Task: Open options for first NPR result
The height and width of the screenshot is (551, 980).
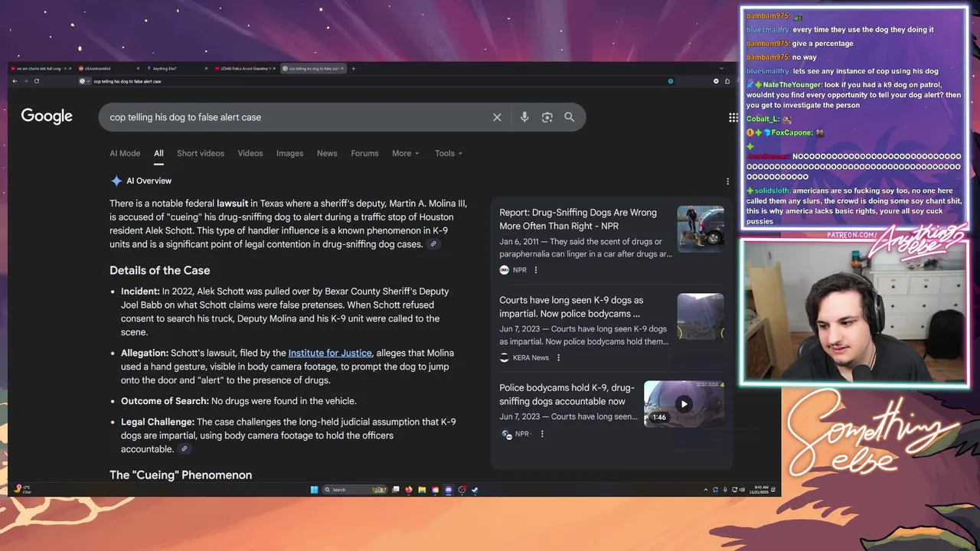Action: 536,270
